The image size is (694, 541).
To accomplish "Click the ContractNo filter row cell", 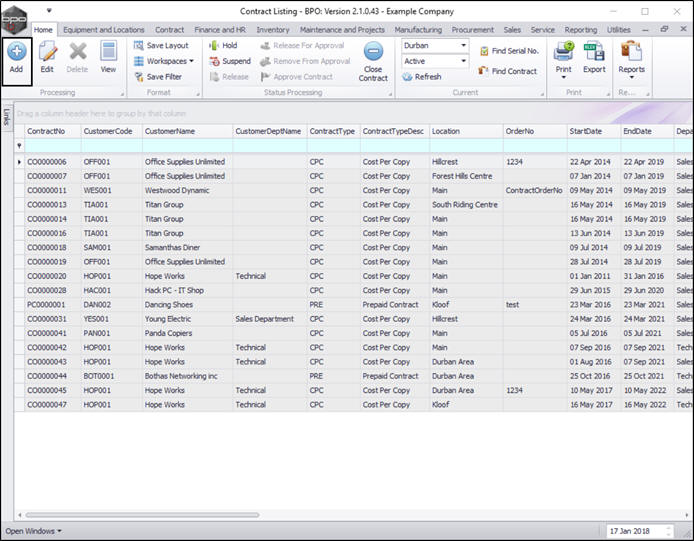I will [53, 145].
